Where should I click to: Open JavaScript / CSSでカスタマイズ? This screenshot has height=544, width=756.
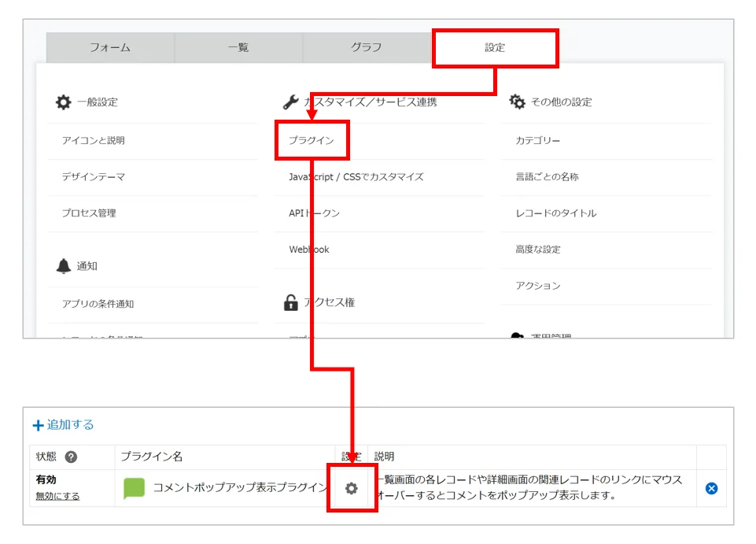356,176
